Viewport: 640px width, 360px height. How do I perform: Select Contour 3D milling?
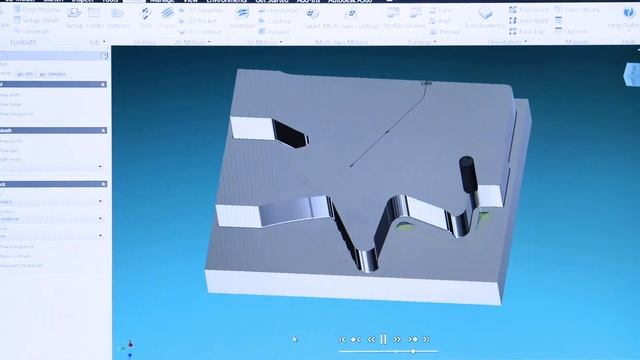click(275, 21)
